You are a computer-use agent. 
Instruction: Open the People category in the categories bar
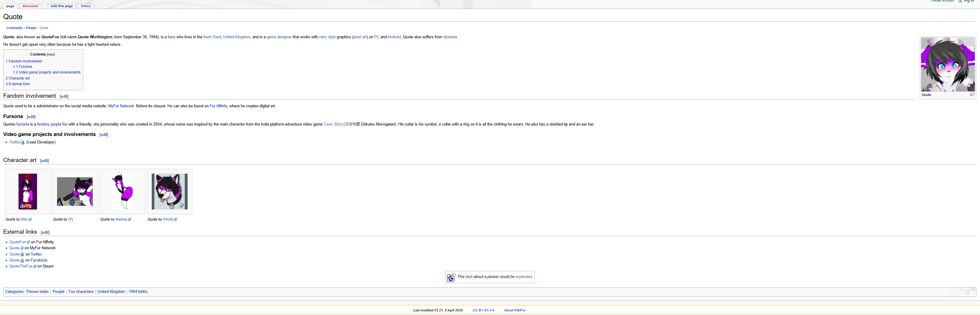59,292
